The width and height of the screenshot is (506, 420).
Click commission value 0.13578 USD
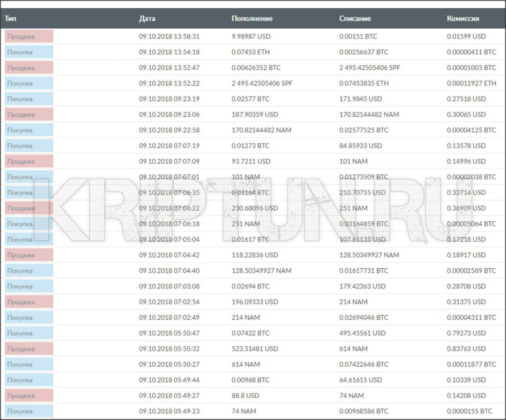466,145
